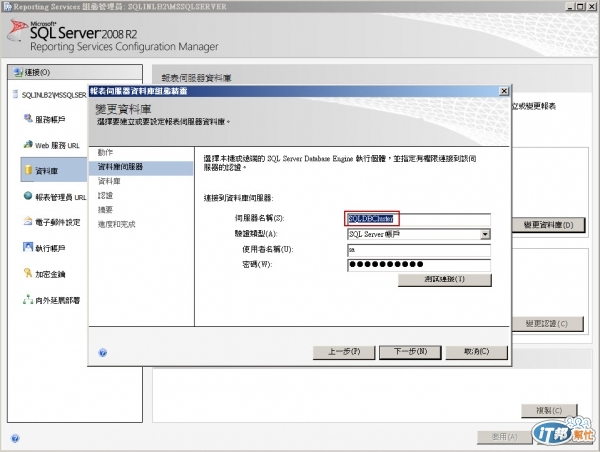Click the 使用者名稱 username field

pos(419,250)
